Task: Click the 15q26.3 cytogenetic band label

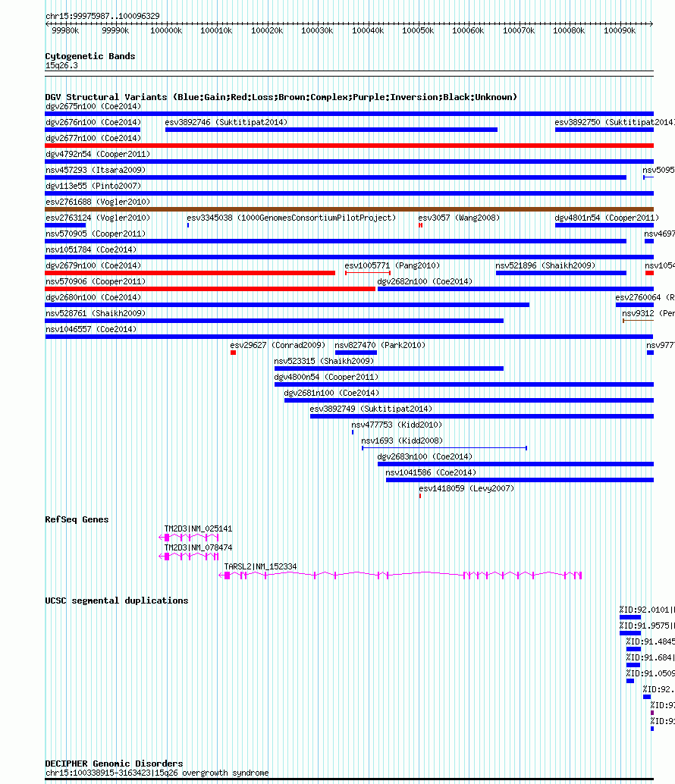Action: pyautogui.click(x=61, y=66)
